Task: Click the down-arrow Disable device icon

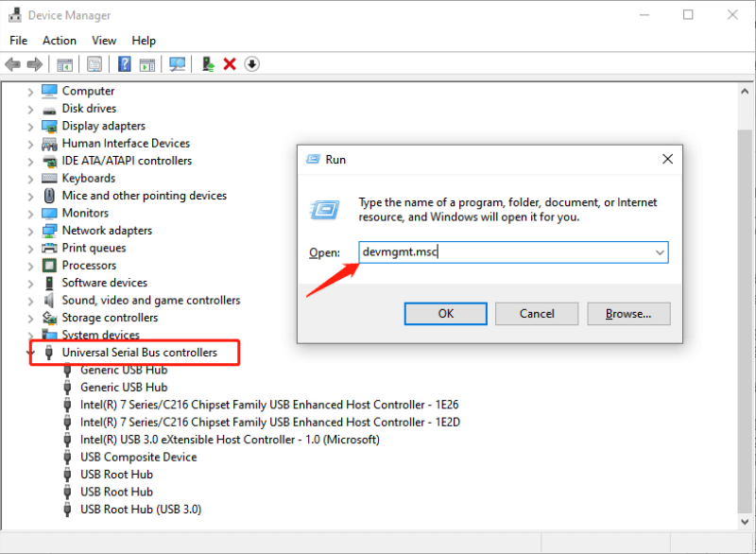Action: tap(251, 64)
